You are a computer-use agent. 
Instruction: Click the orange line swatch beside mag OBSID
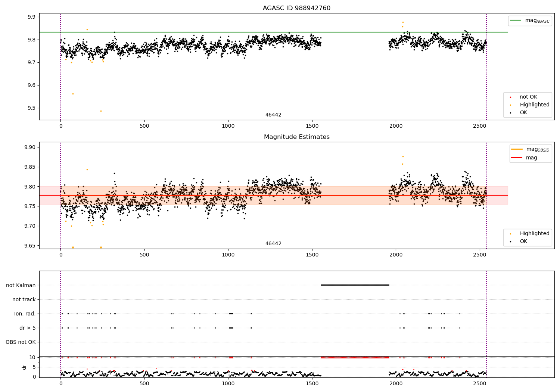click(x=517, y=149)
